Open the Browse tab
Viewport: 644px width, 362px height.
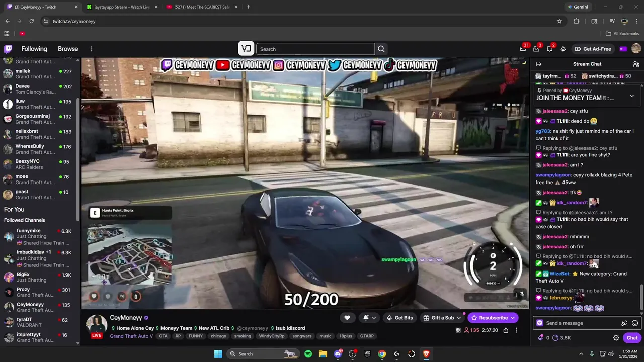tap(68, 49)
